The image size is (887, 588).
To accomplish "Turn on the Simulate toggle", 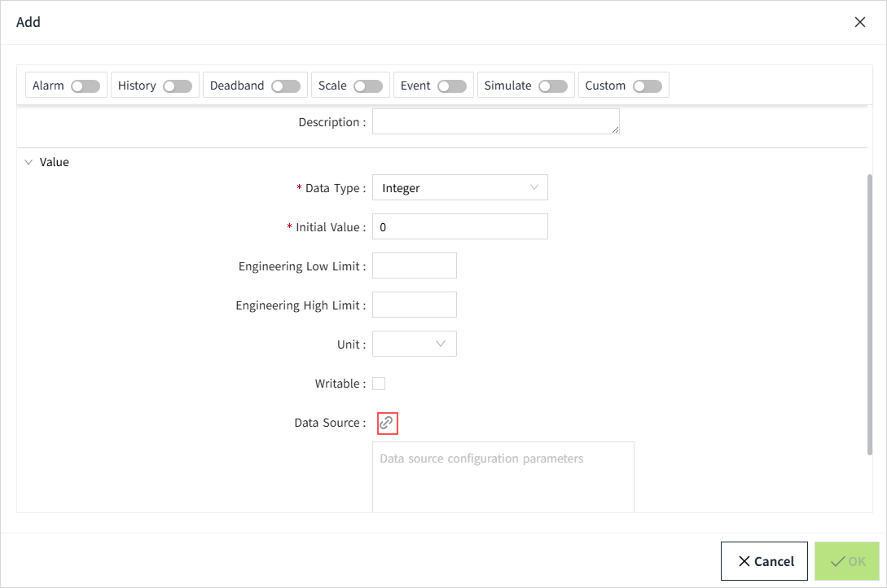I will click(x=553, y=86).
